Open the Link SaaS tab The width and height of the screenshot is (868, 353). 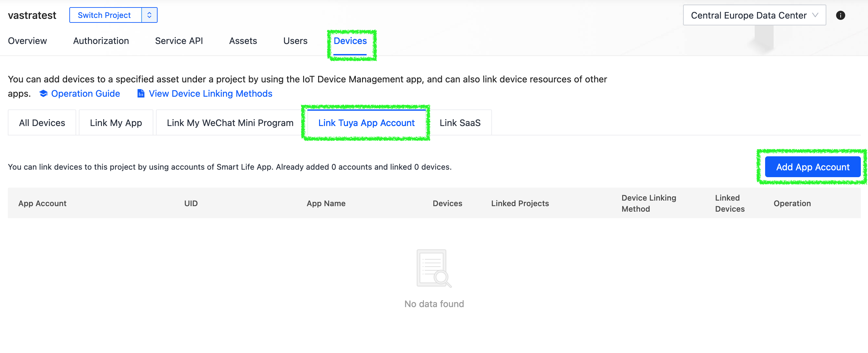pyautogui.click(x=460, y=123)
